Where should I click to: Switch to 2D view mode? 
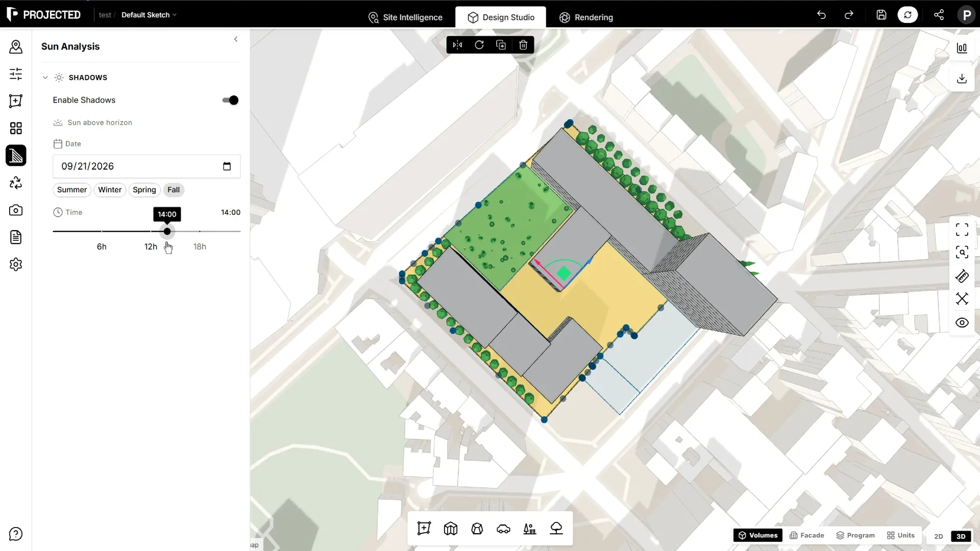click(x=939, y=536)
